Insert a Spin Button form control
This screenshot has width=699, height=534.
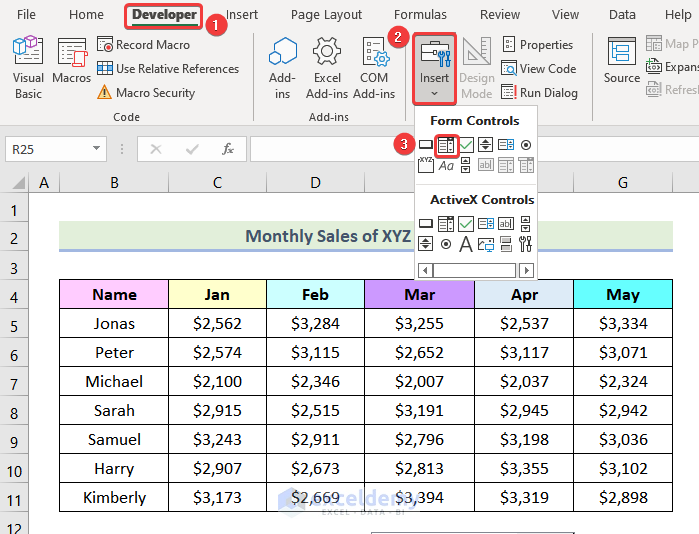tap(486, 145)
